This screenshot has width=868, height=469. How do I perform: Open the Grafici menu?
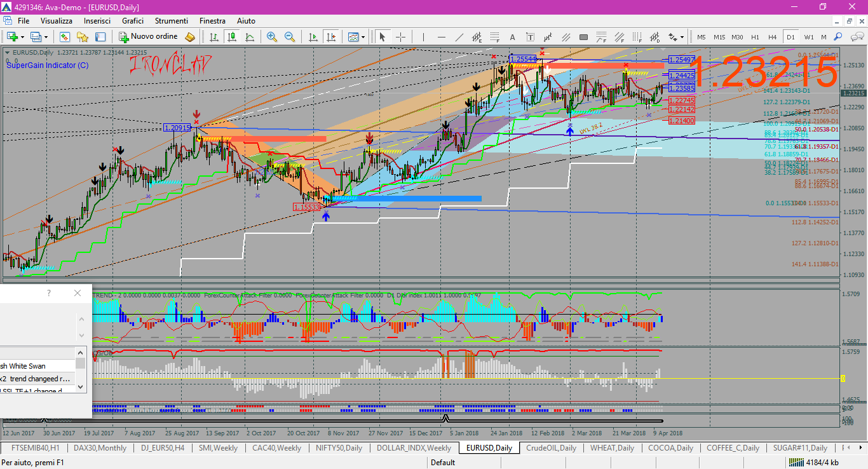(133, 21)
